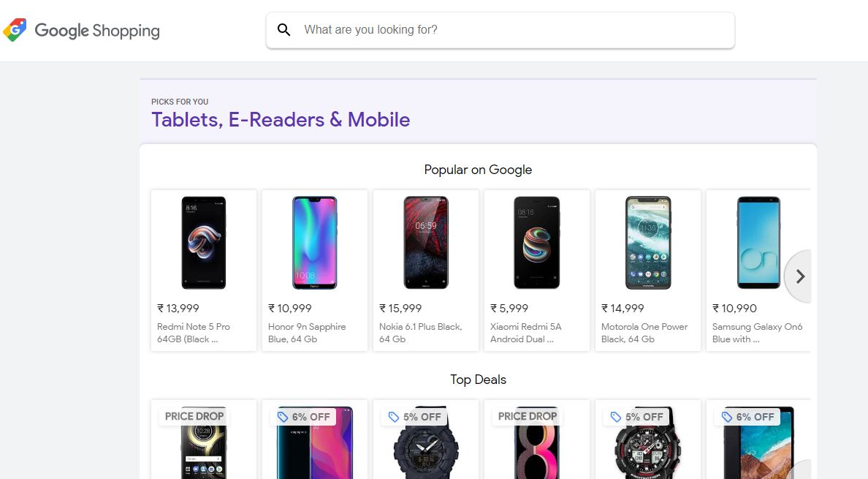Image resolution: width=868 pixels, height=479 pixels.
Task: Click the Google Shopping wordmark text
Action: pos(97,31)
